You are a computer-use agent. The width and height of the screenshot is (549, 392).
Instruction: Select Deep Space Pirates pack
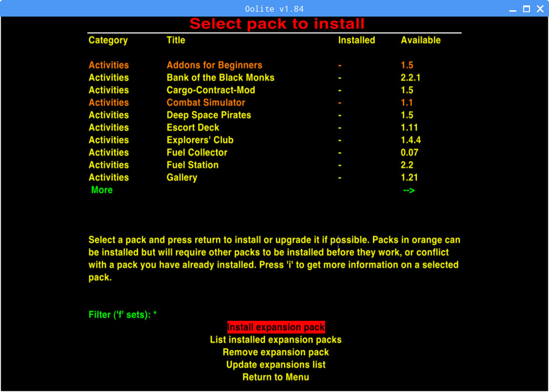(x=209, y=115)
